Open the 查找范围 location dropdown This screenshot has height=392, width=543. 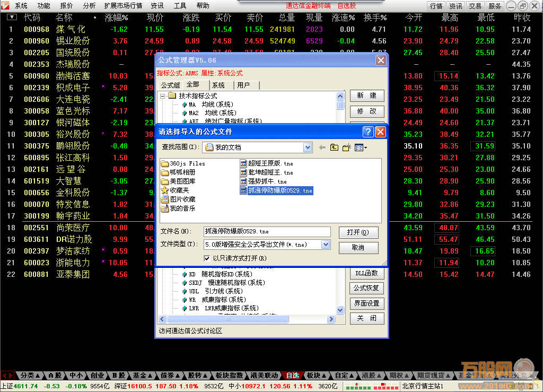(308, 147)
